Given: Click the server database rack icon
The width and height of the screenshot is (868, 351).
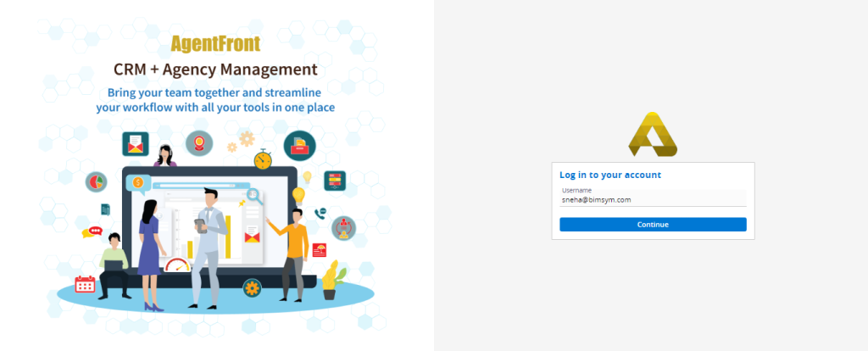Looking at the screenshot, I should pos(335,181).
